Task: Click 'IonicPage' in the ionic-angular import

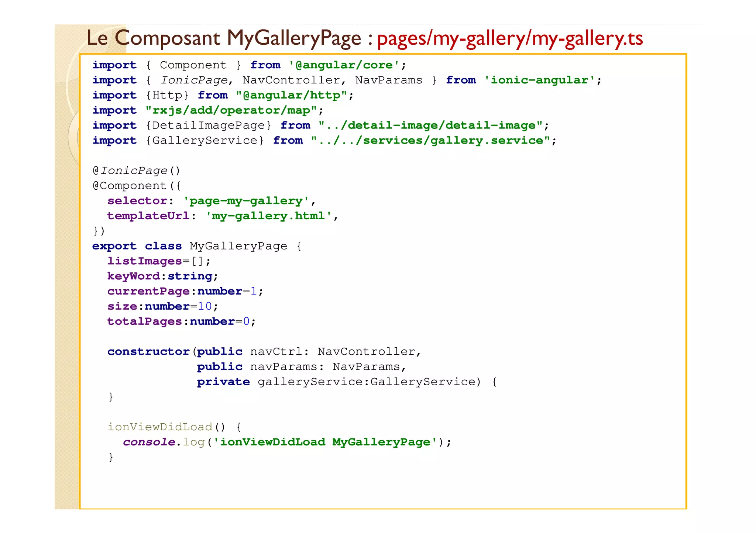Action: click(x=194, y=80)
